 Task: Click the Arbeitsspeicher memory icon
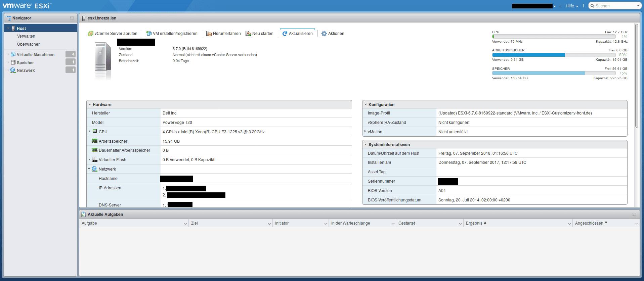(95, 141)
